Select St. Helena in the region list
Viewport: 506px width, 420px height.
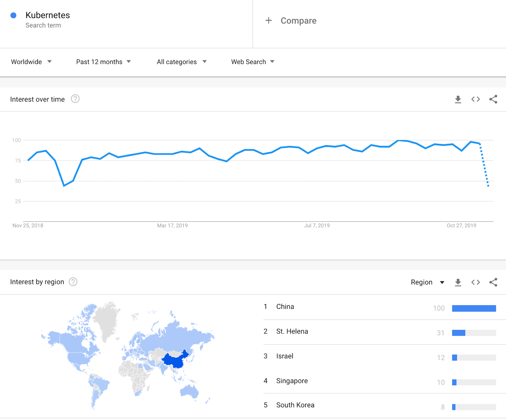(292, 331)
